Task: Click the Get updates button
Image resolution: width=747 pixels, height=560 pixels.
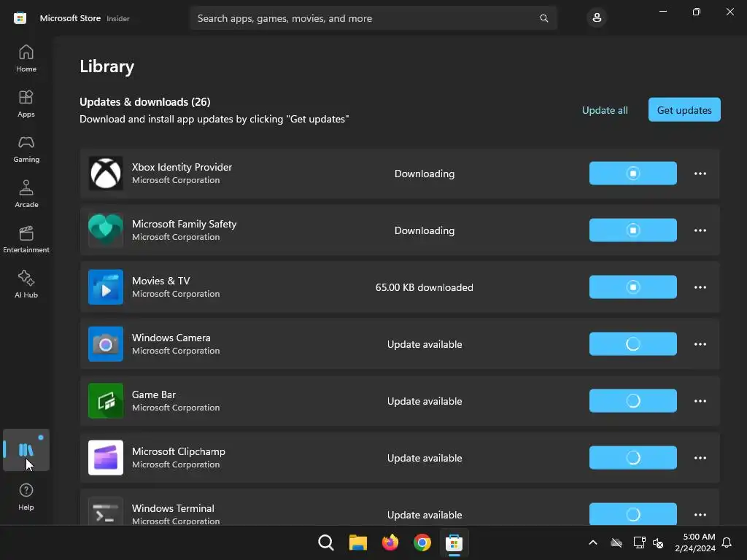Action: tap(684, 110)
